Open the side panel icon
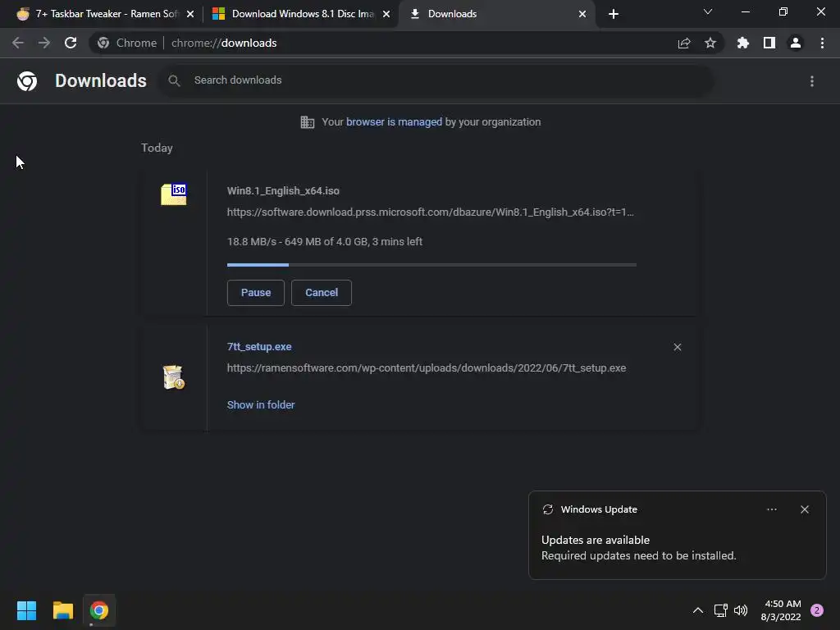Viewport: 840px width, 630px height. click(769, 43)
